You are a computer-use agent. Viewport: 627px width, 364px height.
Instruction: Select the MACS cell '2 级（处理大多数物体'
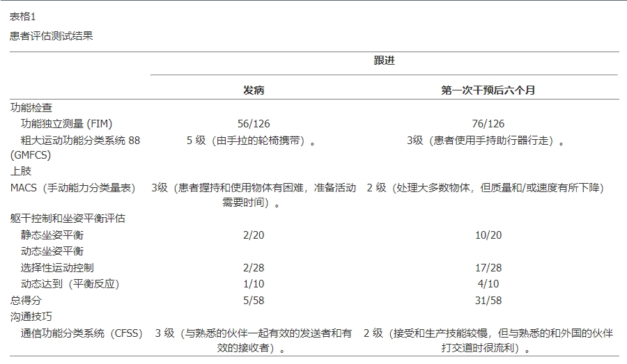485,188
